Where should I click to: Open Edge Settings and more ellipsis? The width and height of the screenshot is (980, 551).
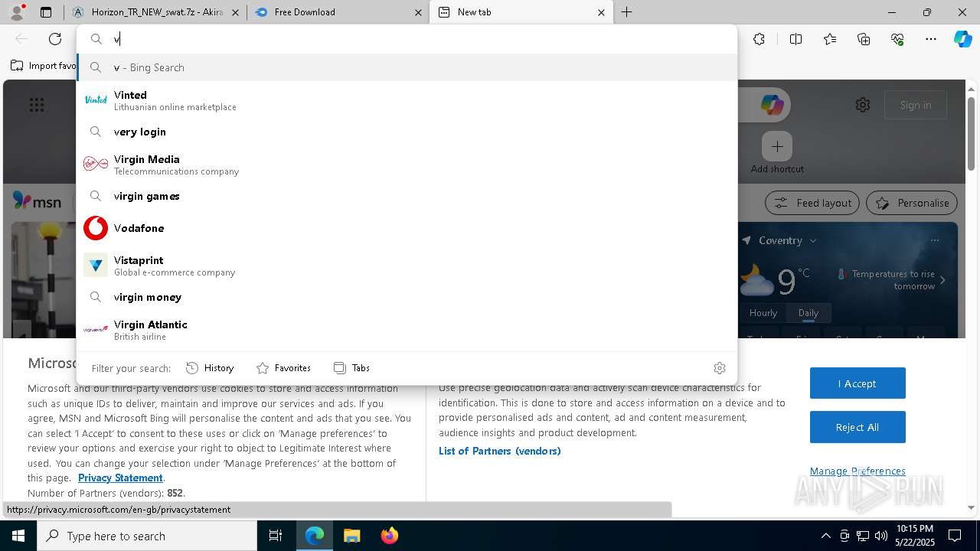click(x=931, y=39)
